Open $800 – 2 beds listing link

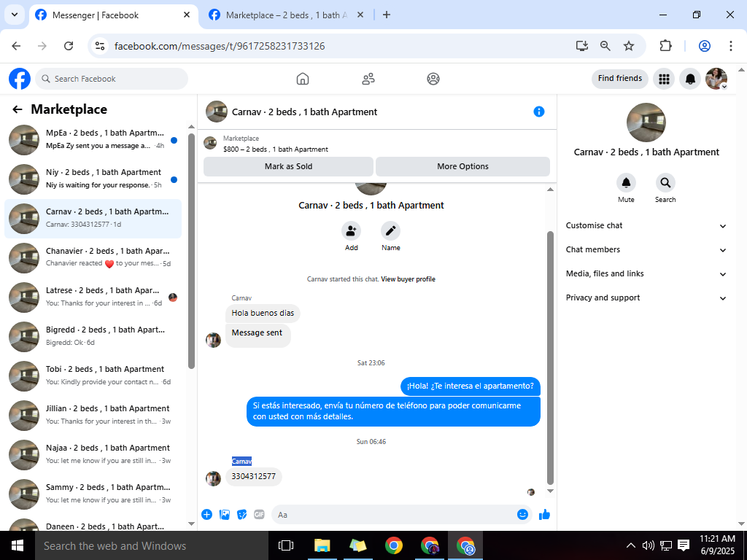[x=275, y=149]
